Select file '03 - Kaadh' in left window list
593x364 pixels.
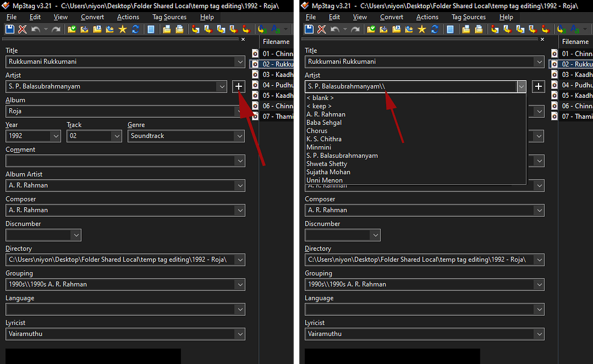[278, 75]
